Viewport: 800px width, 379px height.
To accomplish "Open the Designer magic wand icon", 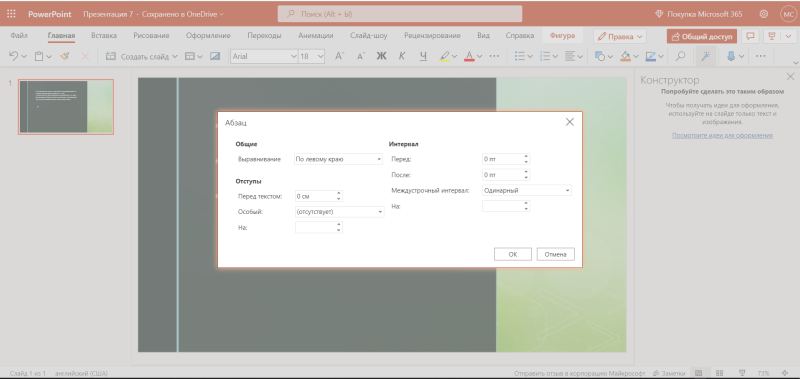I will (706, 57).
